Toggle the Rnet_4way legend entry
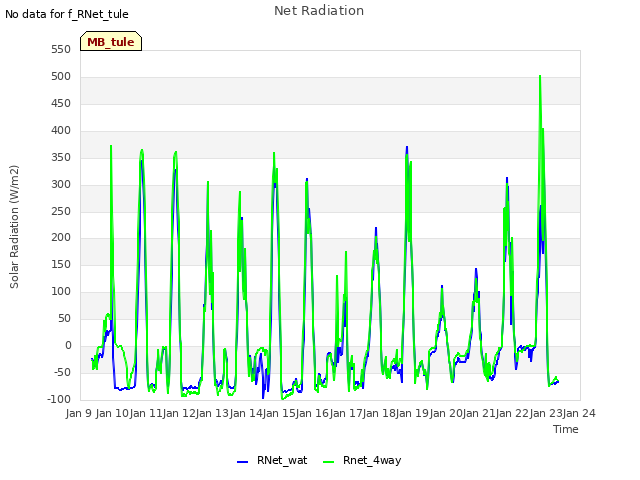The height and width of the screenshot is (480, 640). coord(362,460)
